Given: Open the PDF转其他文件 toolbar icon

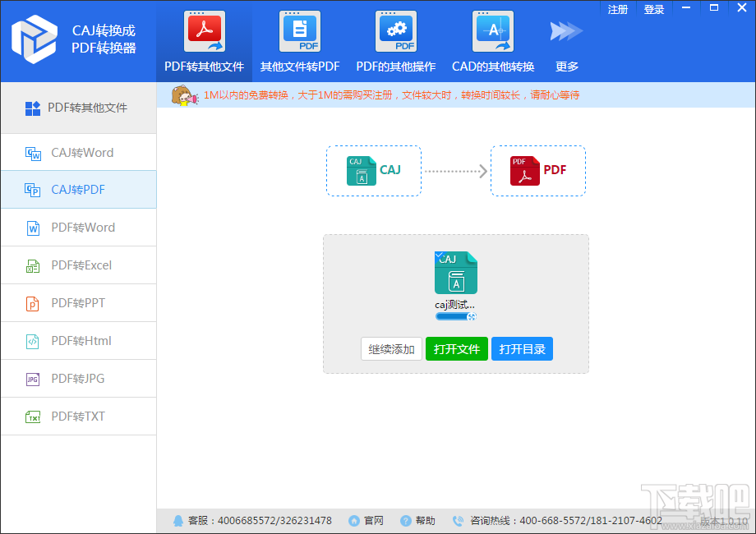Looking at the screenshot, I should 204,32.
